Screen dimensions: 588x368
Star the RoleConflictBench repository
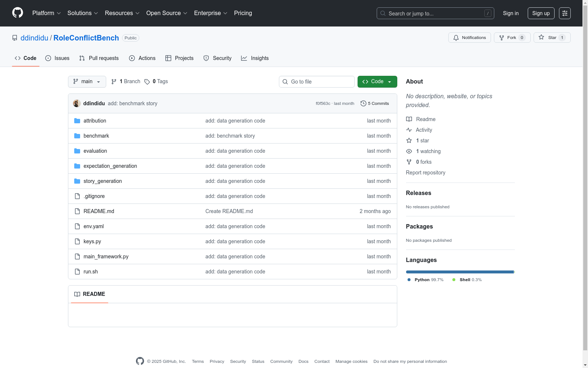click(552, 38)
